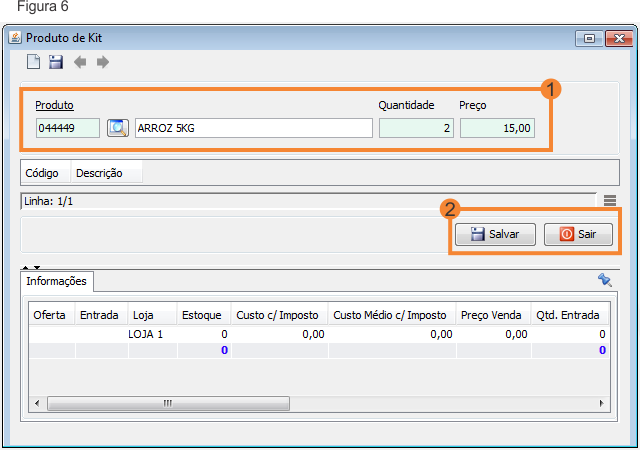Image resolution: width=640 pixels, height=450 pixels.
Task: Click the Save floppy disk toolbar icon
Action: click(56, 63)
